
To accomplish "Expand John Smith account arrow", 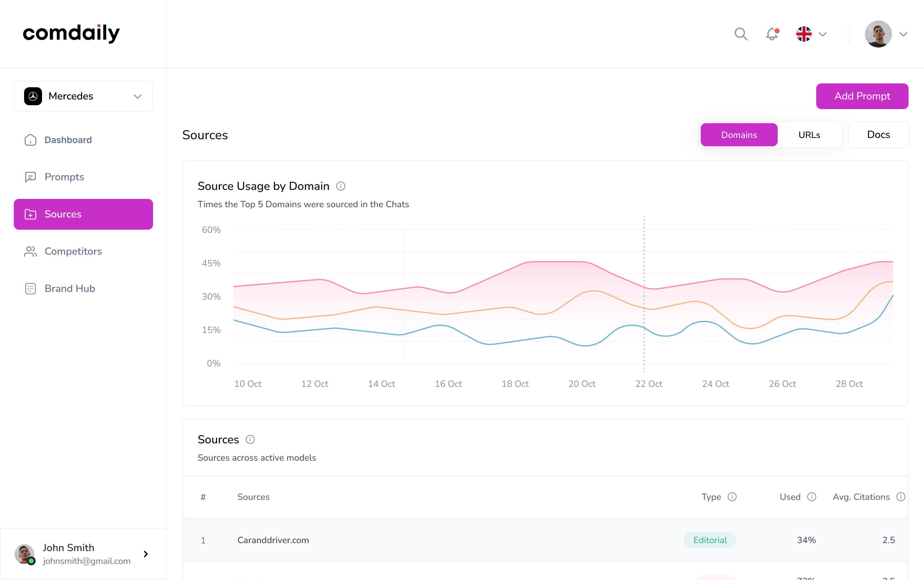I will click(146, 554).
